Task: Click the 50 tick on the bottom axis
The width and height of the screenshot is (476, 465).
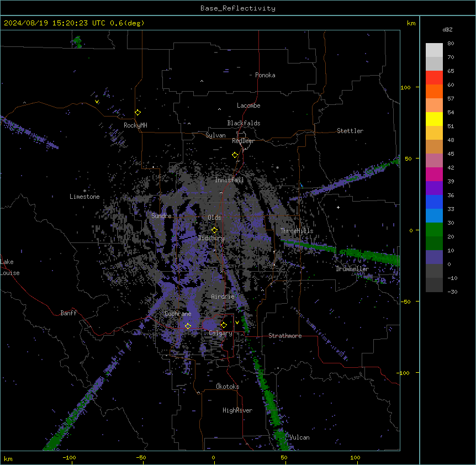Action: click(x=284, y=457)
